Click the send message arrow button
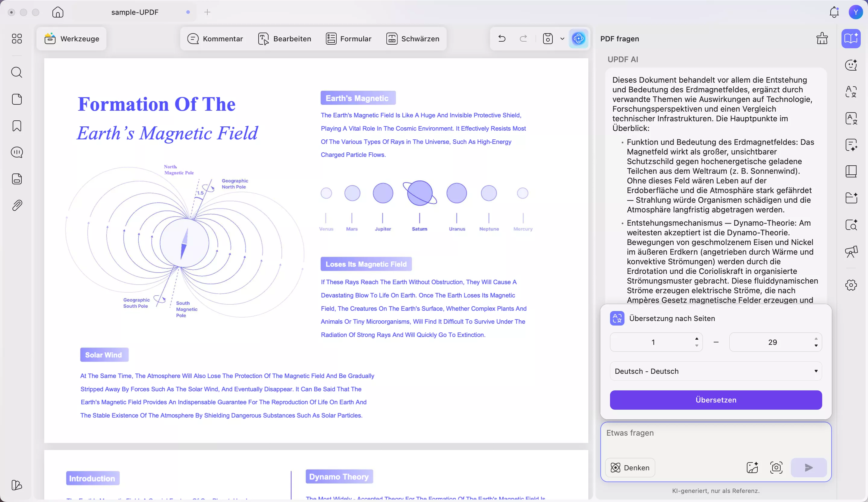 [x=808, y=468]
